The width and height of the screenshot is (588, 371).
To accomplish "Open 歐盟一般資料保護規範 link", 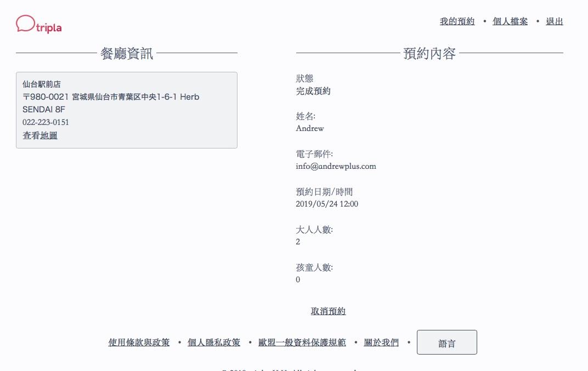I will (302, 342).
